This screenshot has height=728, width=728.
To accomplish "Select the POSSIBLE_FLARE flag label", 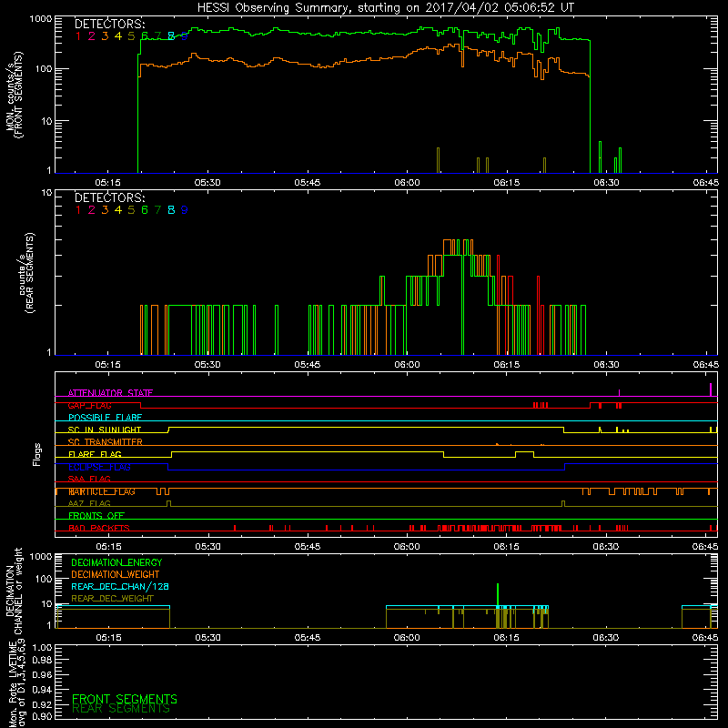I will click(x=105, y=418).
